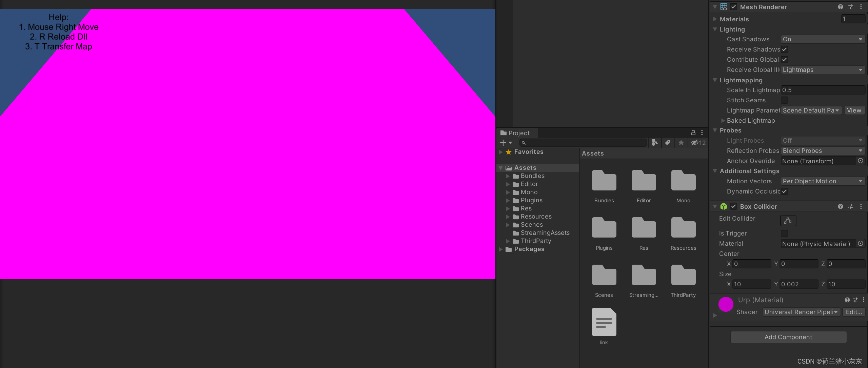The width and height of the screenshot is (868, 368).
Task: Open object picker for Anchor Override
Action: tap(861, 161)
